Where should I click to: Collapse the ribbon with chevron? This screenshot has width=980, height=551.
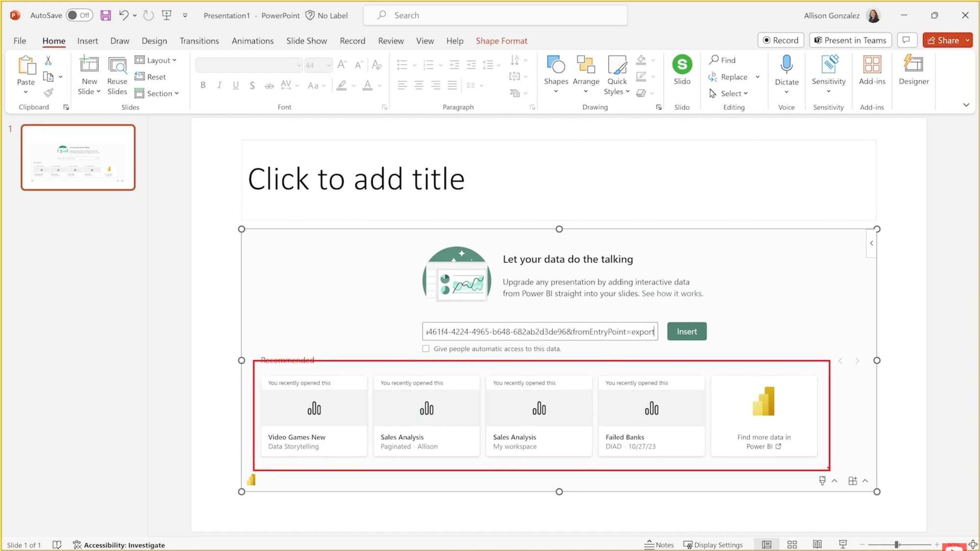pyautogui.click(x=966, y=104)
